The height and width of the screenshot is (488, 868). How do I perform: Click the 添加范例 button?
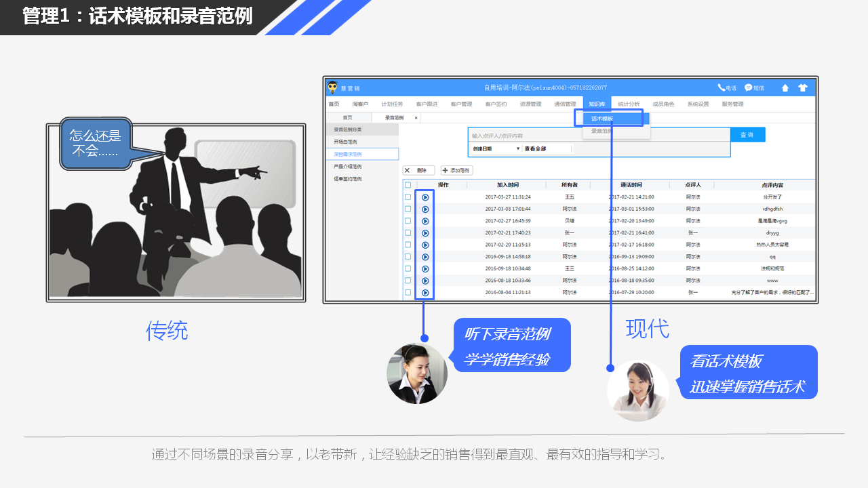click(456, 171)
